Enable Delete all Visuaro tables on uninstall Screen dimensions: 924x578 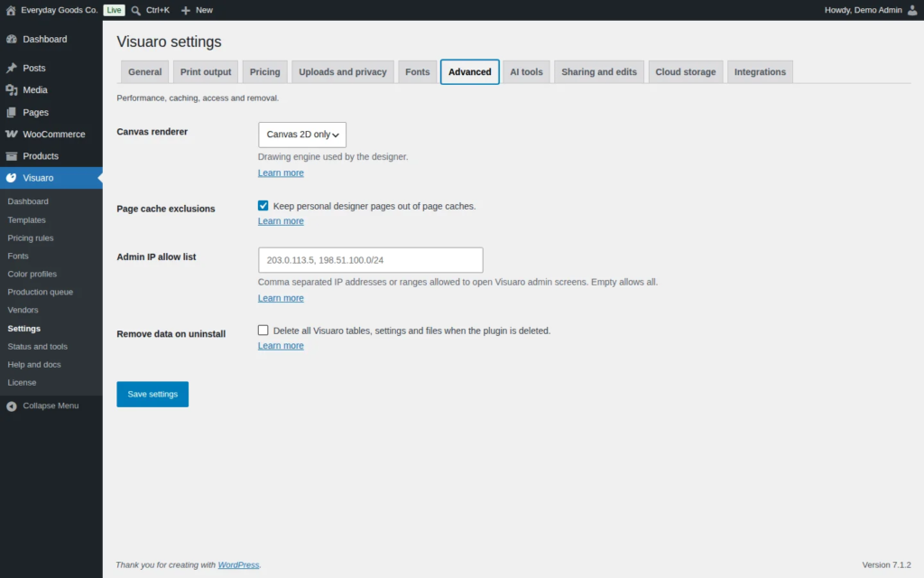263,331
